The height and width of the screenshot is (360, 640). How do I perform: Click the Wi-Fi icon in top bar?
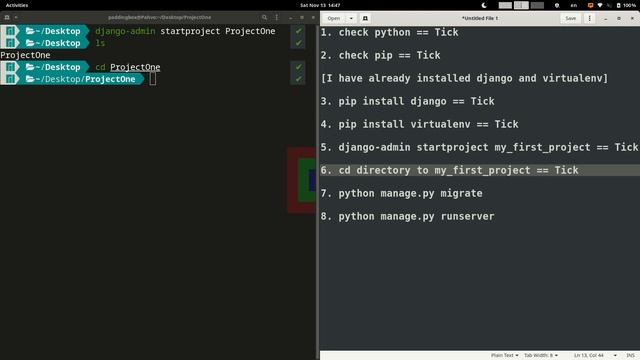(600, 5)
